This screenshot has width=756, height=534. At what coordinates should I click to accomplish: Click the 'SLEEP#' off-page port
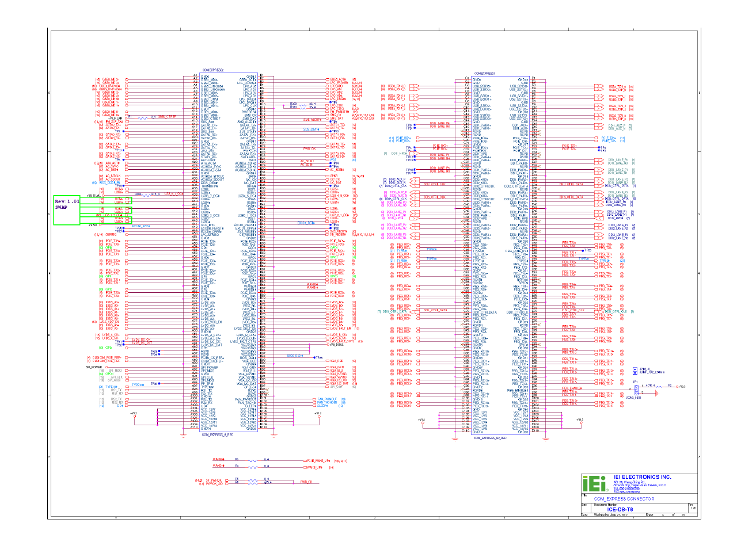coord(321,406)
